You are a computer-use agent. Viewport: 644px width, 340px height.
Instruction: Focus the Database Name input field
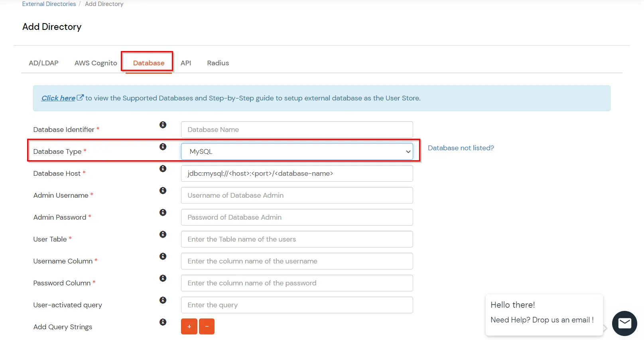tap(297, 130)
